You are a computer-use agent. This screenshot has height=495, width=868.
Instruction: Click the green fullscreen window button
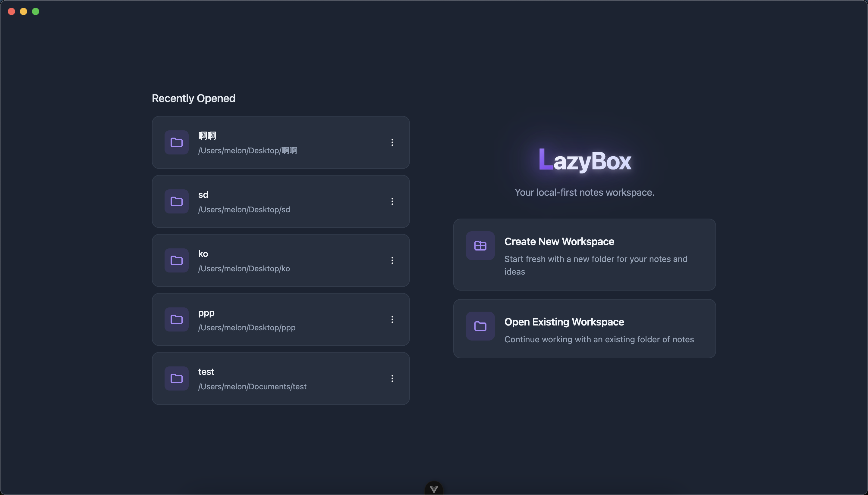coord(35,11)
